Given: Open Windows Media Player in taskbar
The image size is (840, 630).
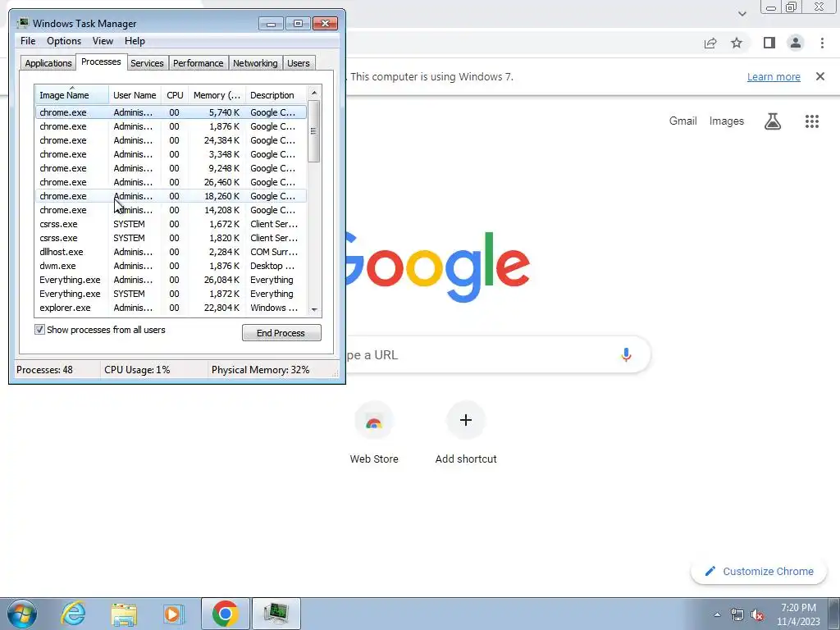Looking at the screenshot, I should pos(172,614).
